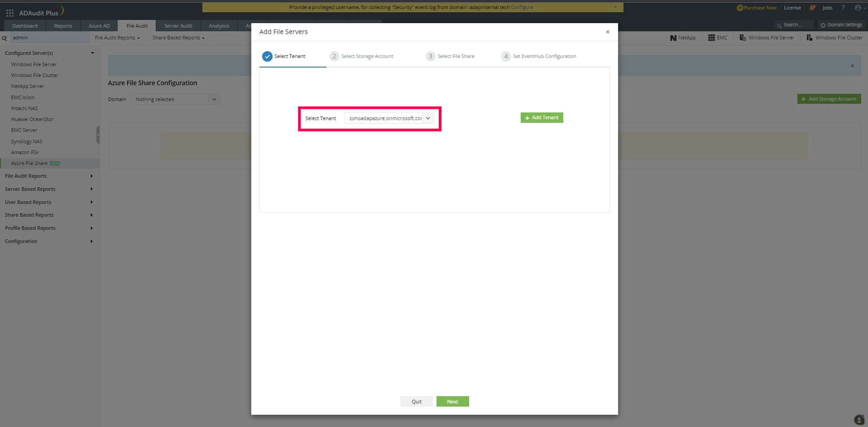Close the Add File Servers dialog

tap(608, 32)
